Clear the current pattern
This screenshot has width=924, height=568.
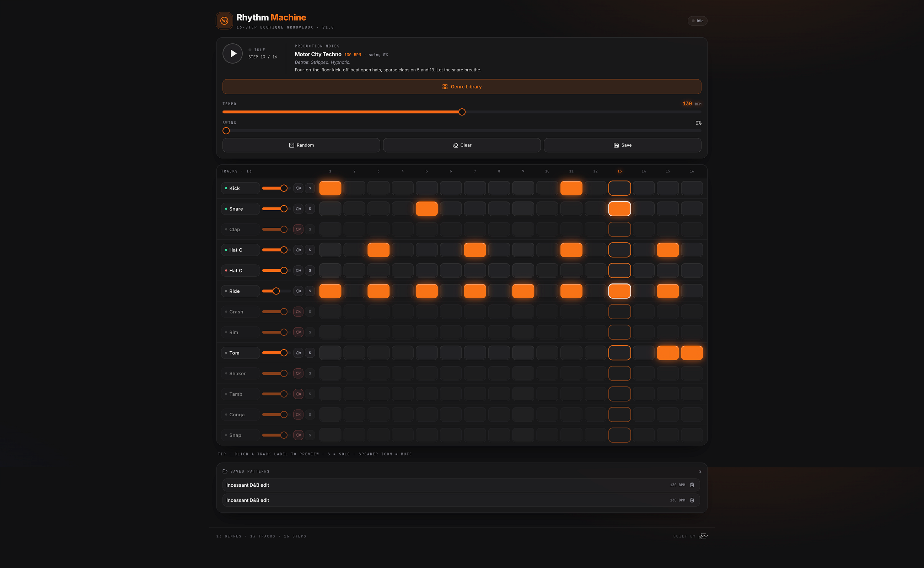pyautogui.click(x=462, y=145)
